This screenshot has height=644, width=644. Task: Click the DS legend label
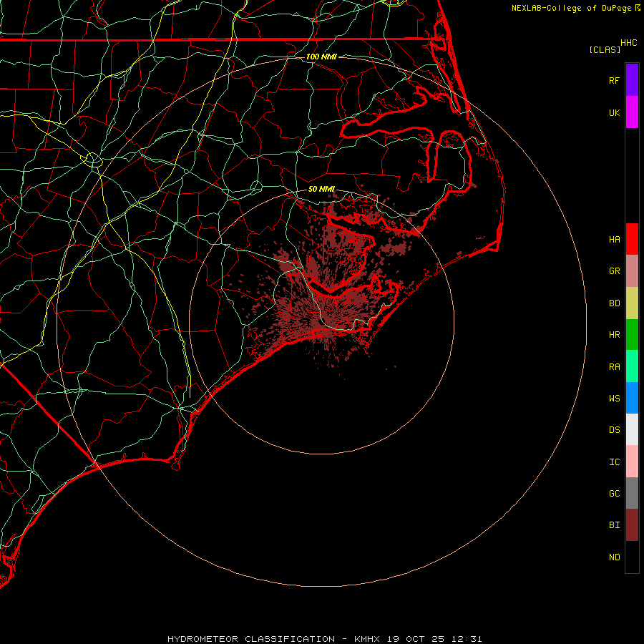[x=614, y=430]
